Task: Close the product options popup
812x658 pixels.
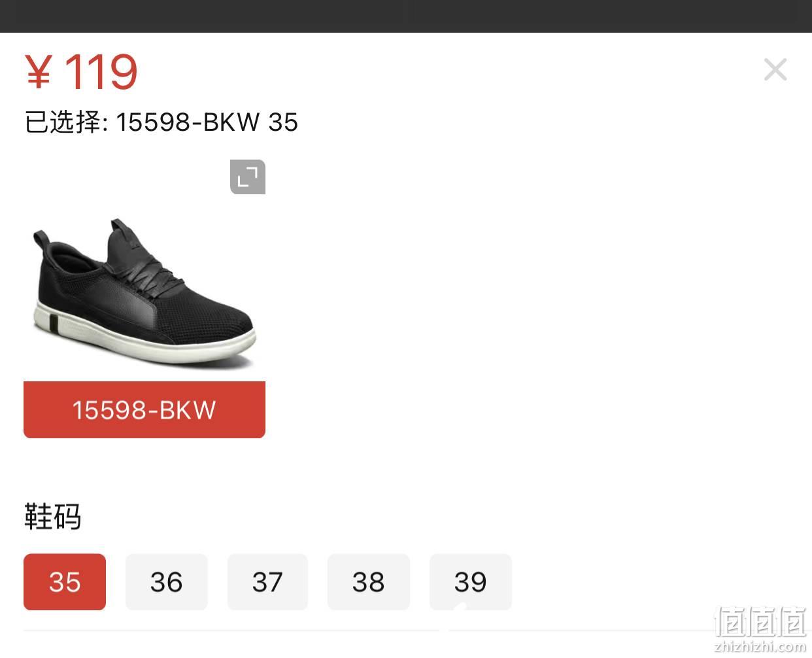Action: pyautogui.click(x=775, y=69)
